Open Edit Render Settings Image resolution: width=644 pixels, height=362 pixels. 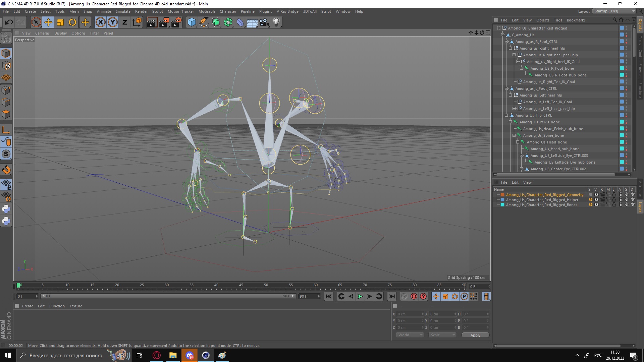pyautogui.click(x=176, y=22)
